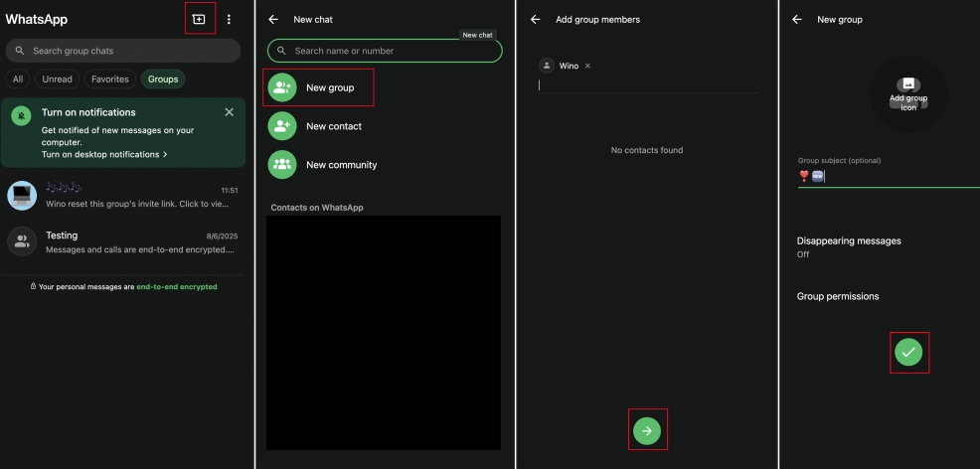The height and width of the screenshot is (469, 980).
Task: Go back from the New chat panel
Action: (x=273, y=19)
